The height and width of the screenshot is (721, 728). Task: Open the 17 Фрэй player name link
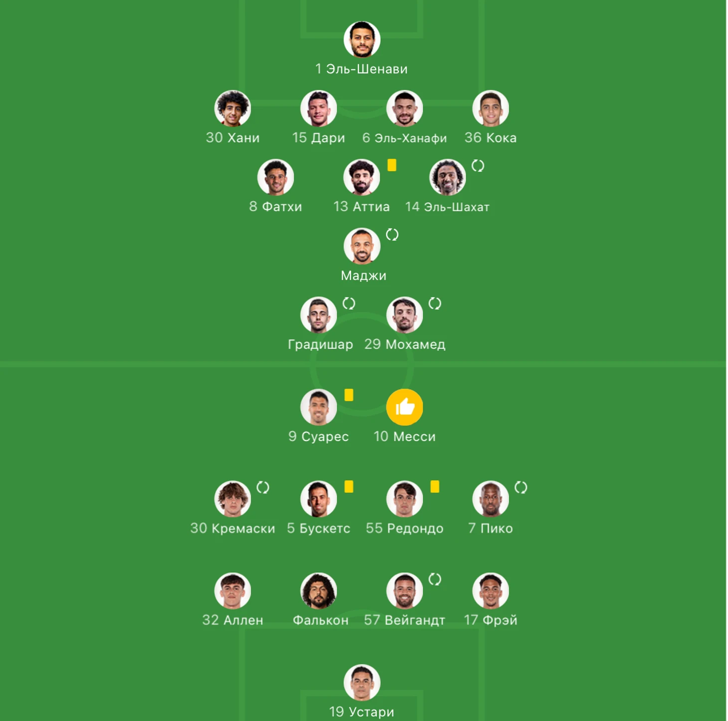[x=491, y=620]
